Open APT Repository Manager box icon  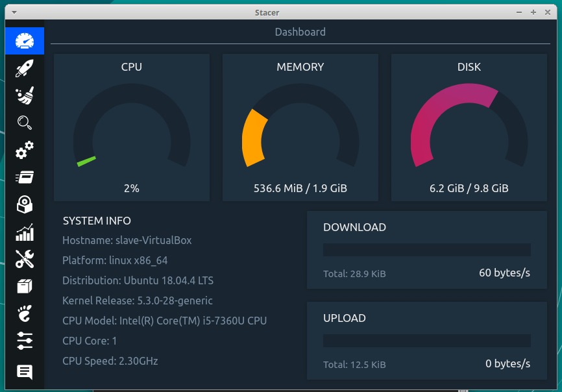point(25,287)
